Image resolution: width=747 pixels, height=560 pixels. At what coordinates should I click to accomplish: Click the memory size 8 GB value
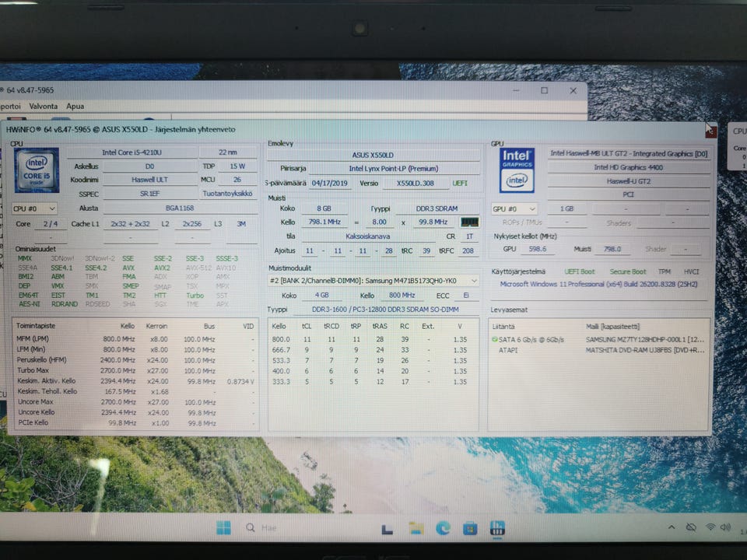tap(324, 208)
